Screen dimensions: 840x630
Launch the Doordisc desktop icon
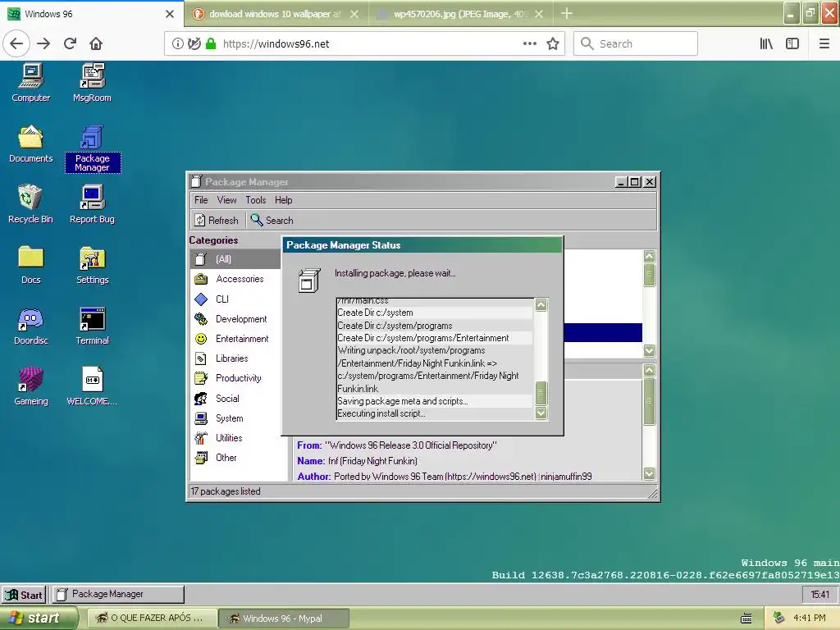pyautogui.click(x=30, y=326)
